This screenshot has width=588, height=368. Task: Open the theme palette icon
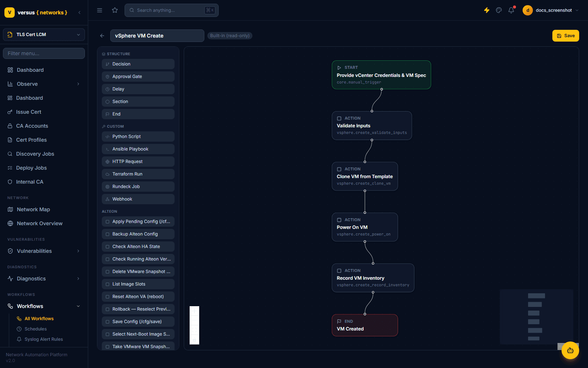(x=499, y=10)
